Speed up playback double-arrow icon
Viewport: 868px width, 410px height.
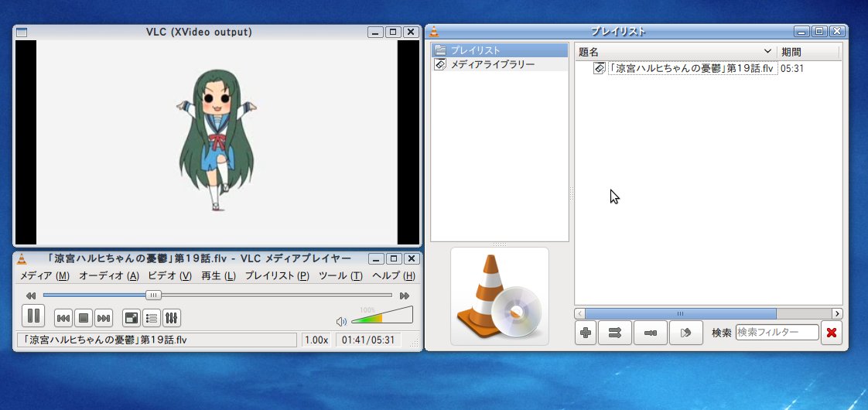click(x=405, y=296)
